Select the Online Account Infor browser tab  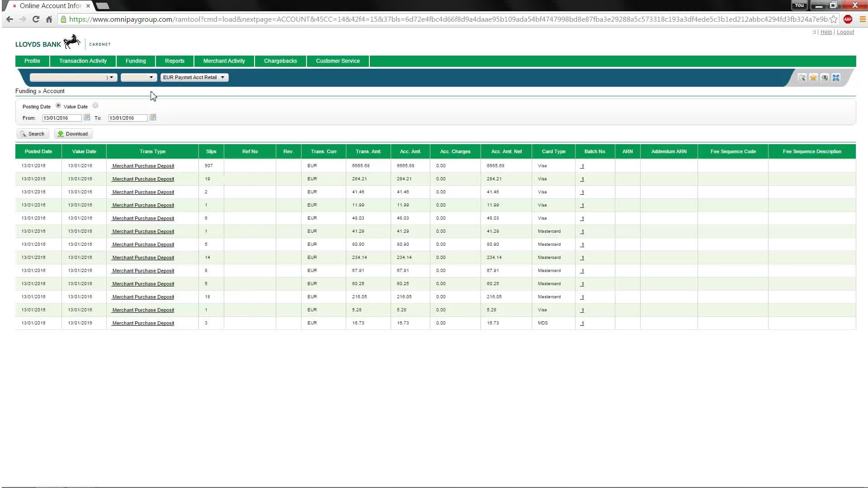pos(50,6)
